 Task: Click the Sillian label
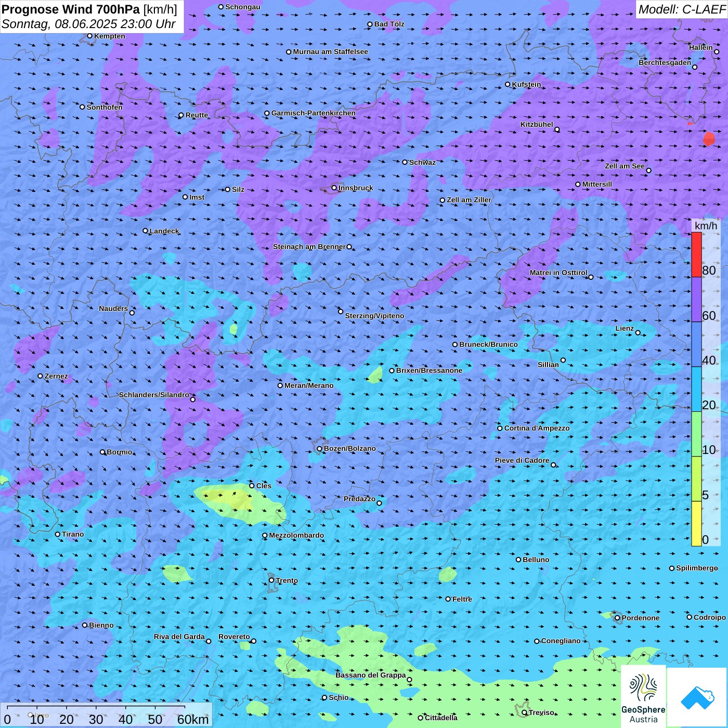point(548,365)
